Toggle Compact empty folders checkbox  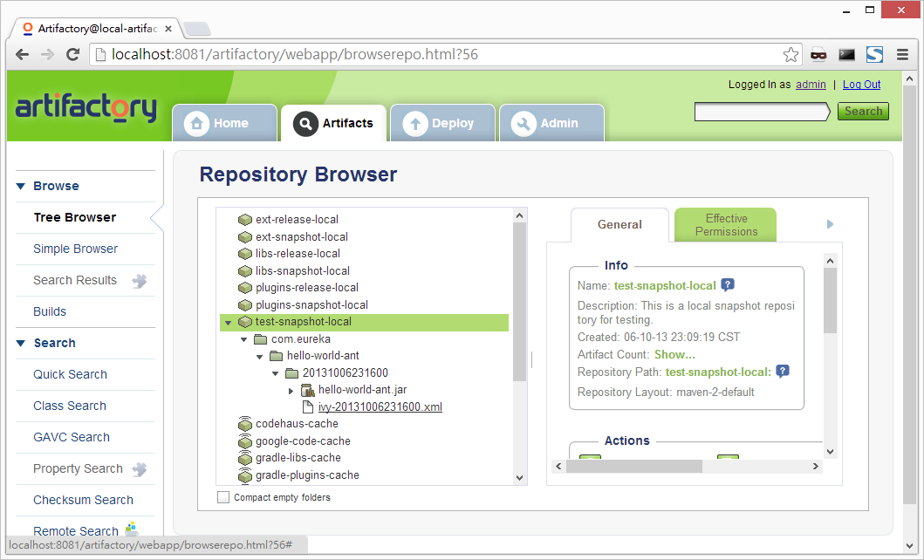[x=223, y=497]
